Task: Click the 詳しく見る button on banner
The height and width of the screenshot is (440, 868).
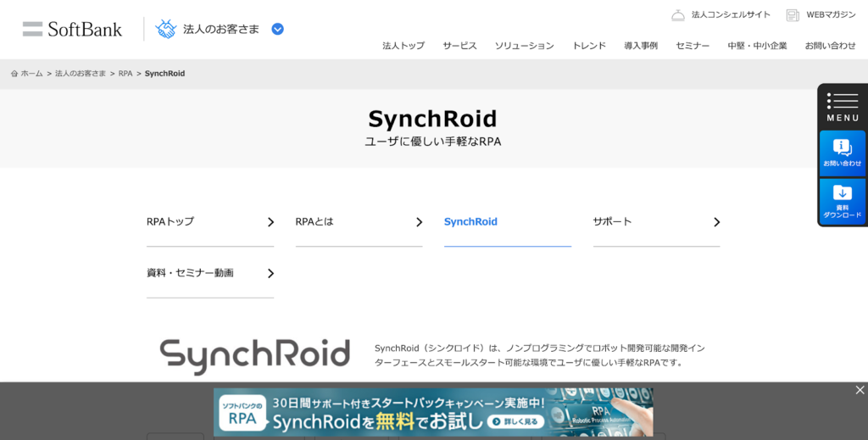Action: click(x=516, y=422)
